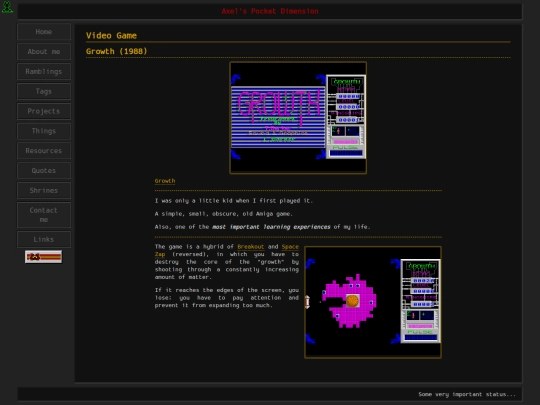Open the Home page
The height and width of the screenshot is (405, 540).
[x=44, y=32]
